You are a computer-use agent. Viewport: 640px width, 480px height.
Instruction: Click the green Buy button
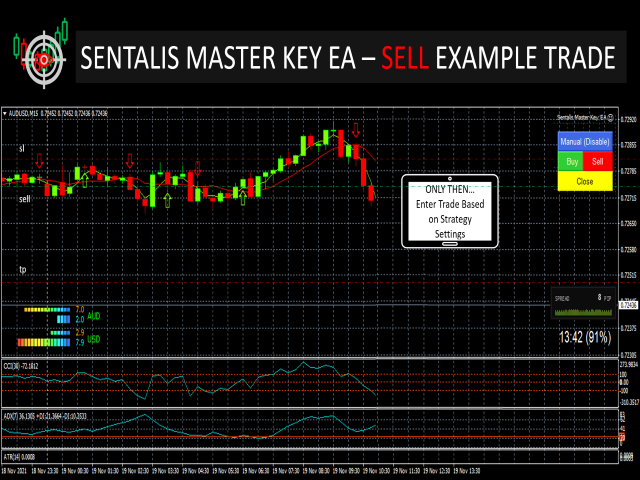coord(571,162)
